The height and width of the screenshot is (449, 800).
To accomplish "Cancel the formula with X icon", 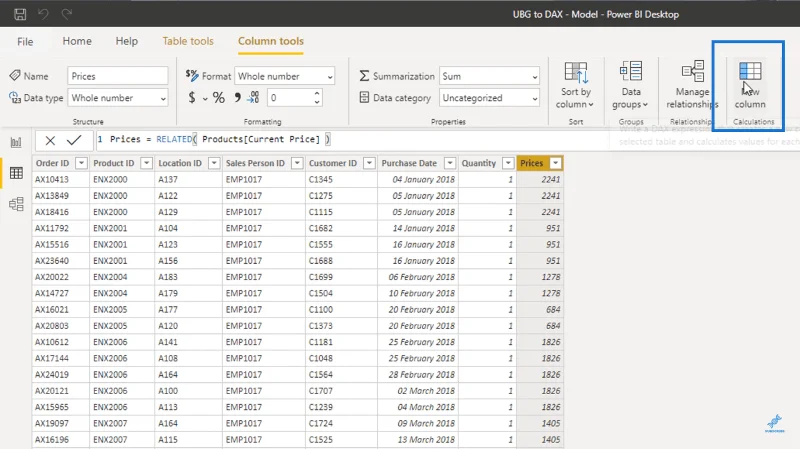I will [x=50, y=140].
